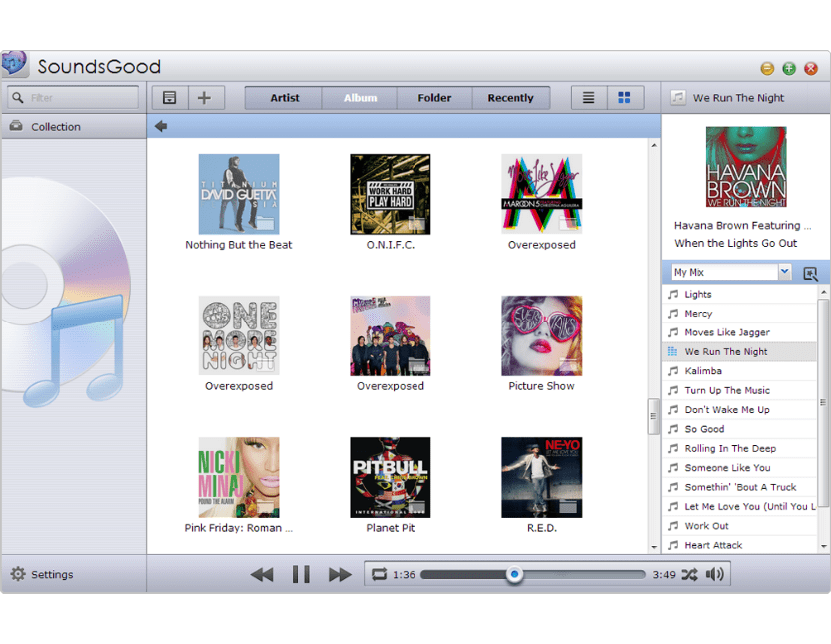Play Rolling In The Deep from playlist
The image size is (831, 644).
[729, 448]
